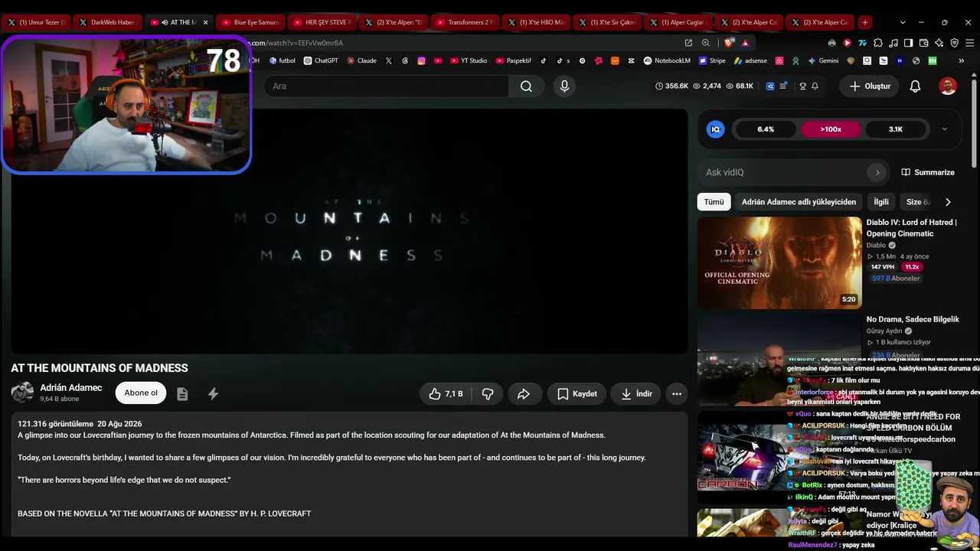Open Brave Shields lion icon in address bar
Viewport: 980px width, 551px height.
[x=728, y=43]
